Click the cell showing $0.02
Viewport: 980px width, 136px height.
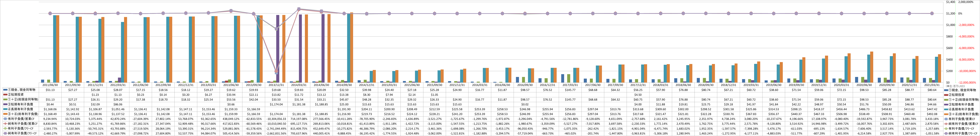click(525, 104)
